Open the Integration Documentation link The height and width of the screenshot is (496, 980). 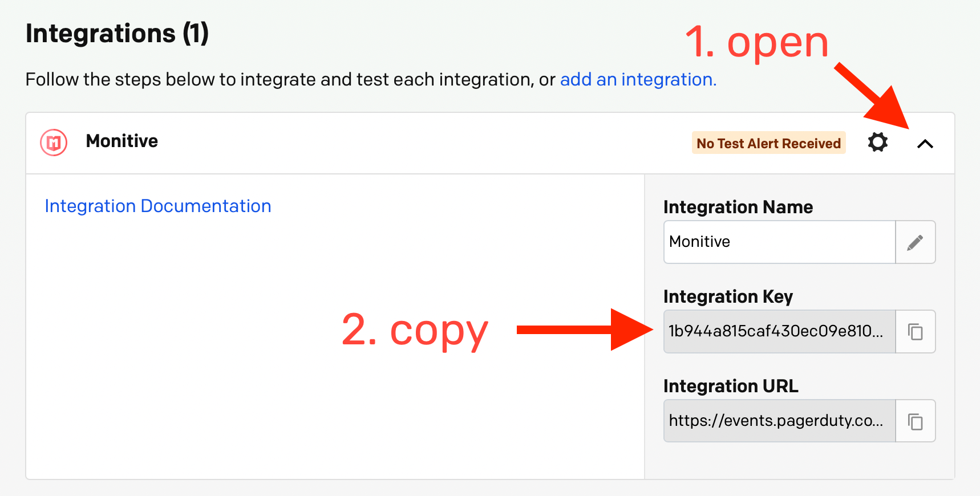(x=158, y=206)
